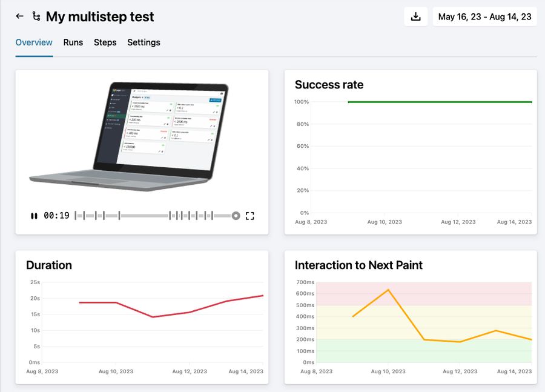This screenshot has height=392, width=545.
Task: Open the May 16 - Aug 14 date range picker
Action: 484,16
